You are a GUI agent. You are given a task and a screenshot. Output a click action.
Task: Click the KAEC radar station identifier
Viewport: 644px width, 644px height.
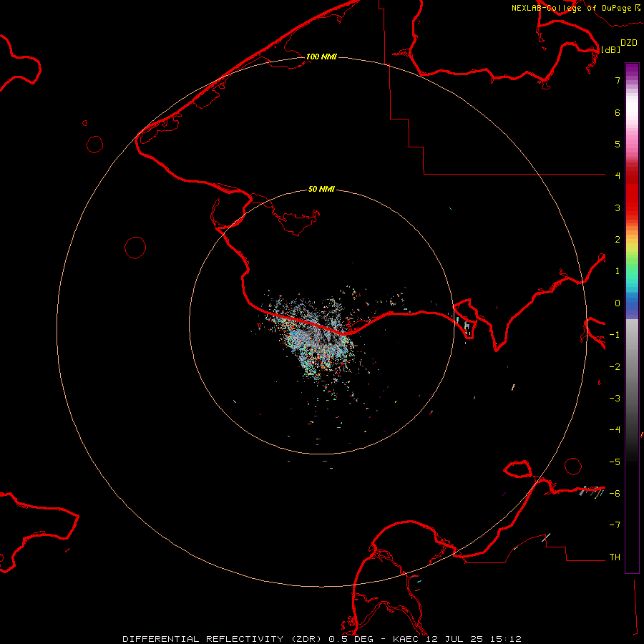pos(406,639)
